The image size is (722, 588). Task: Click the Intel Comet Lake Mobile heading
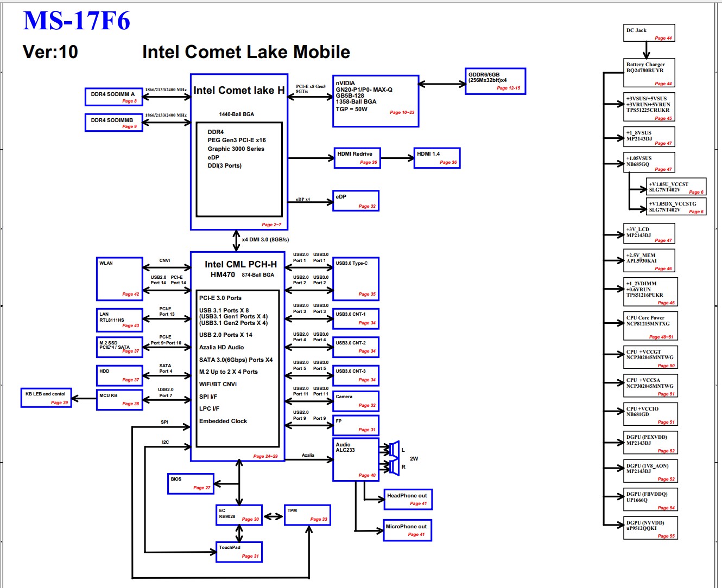(246, 52)
